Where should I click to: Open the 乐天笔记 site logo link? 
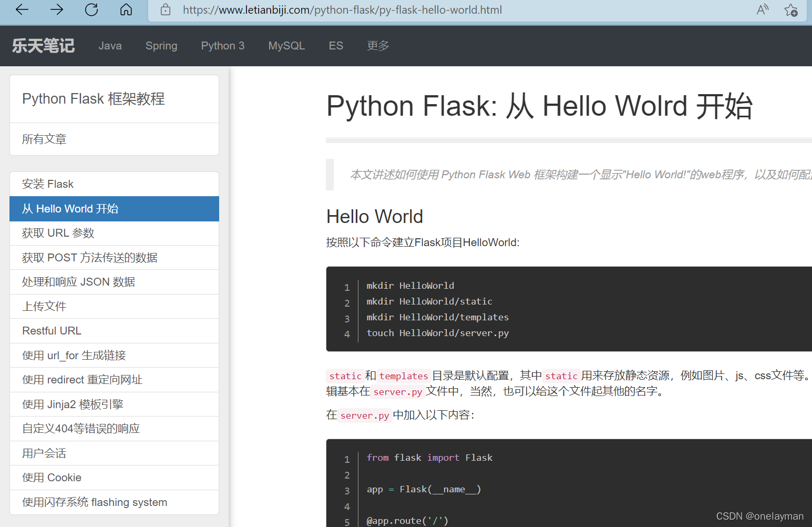tap(43, 46)
